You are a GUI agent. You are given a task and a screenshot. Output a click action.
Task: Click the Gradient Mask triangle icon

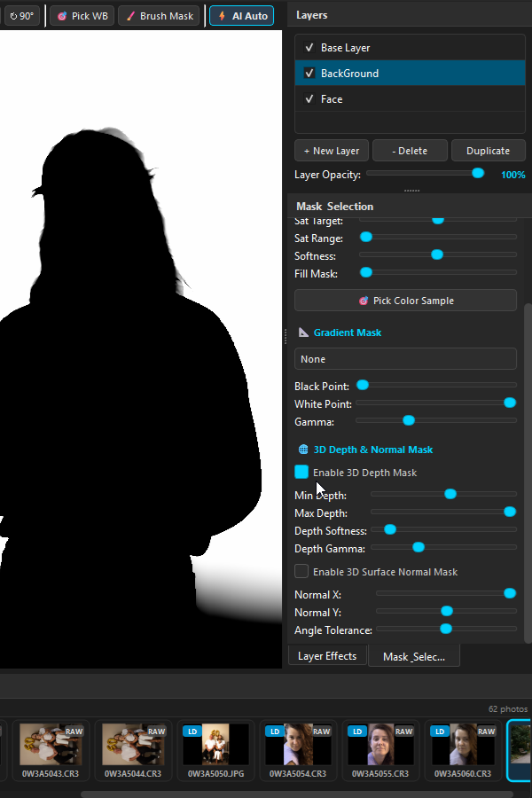303,332
